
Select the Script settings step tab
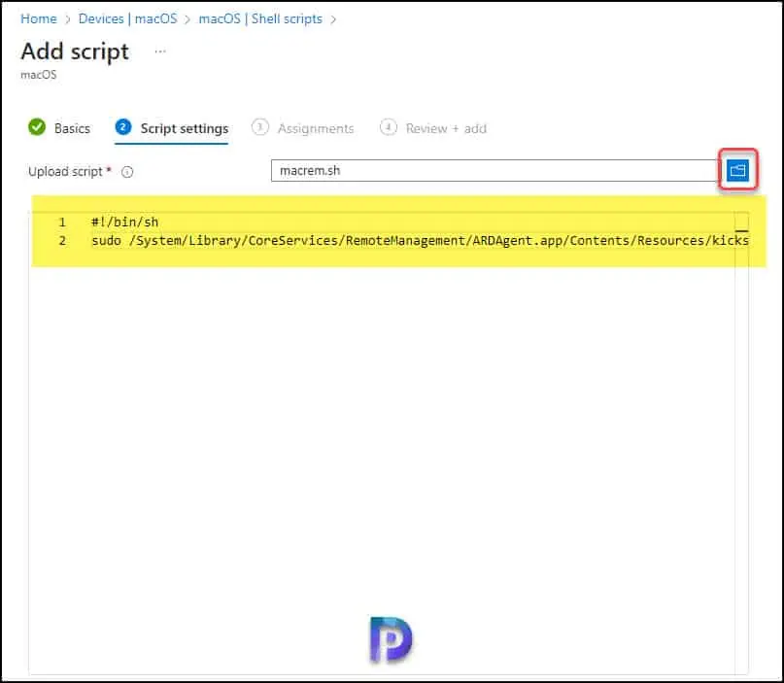tap(172, 129)
